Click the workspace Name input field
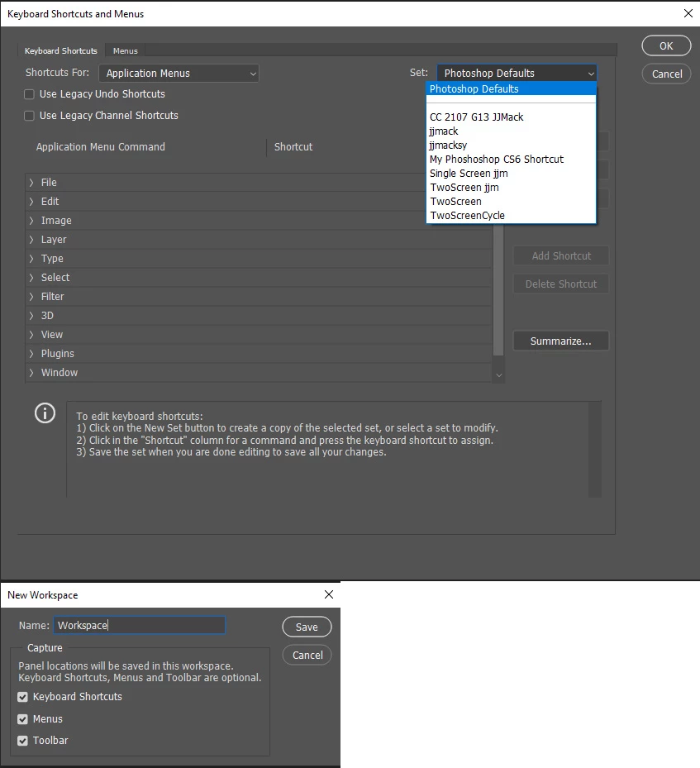Screen dimensions: 700x768 click(140, 626)
